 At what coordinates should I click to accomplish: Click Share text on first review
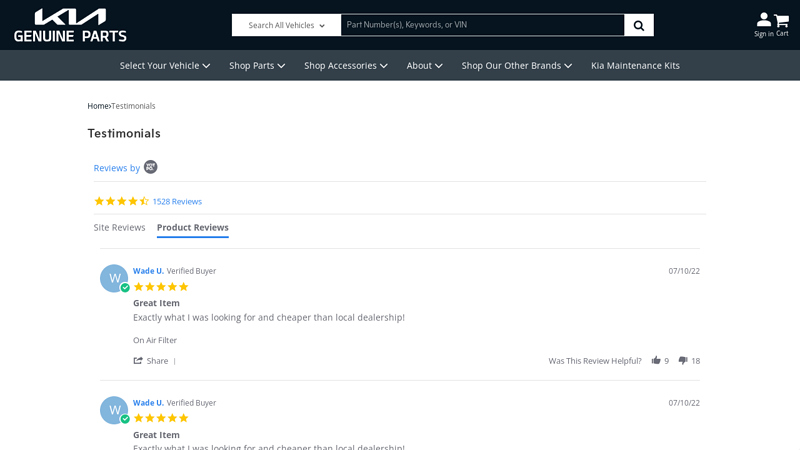click(x=157, y=361)
